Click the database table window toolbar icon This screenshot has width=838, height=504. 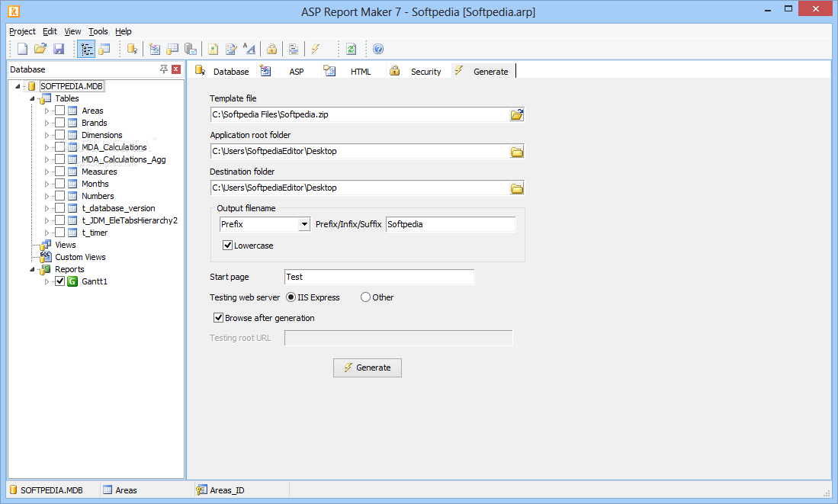point(104,49)
